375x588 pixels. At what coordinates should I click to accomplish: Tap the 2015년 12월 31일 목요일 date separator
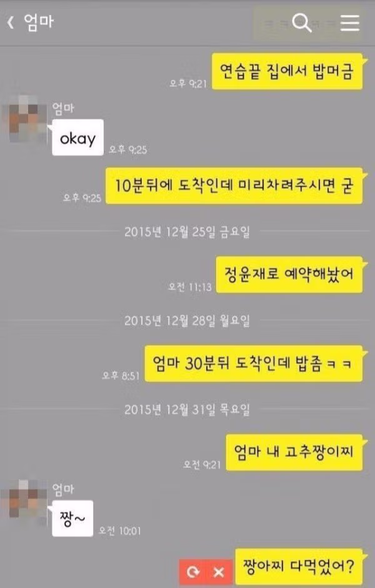tap(187, 409)
